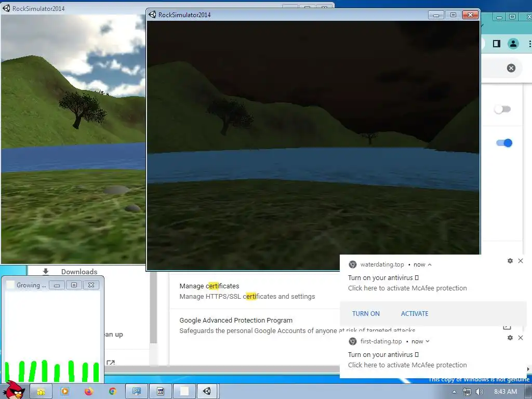Switch to the Unity RockSimulator taskbar icon
532x399 pixels.
tap(207, 391)
